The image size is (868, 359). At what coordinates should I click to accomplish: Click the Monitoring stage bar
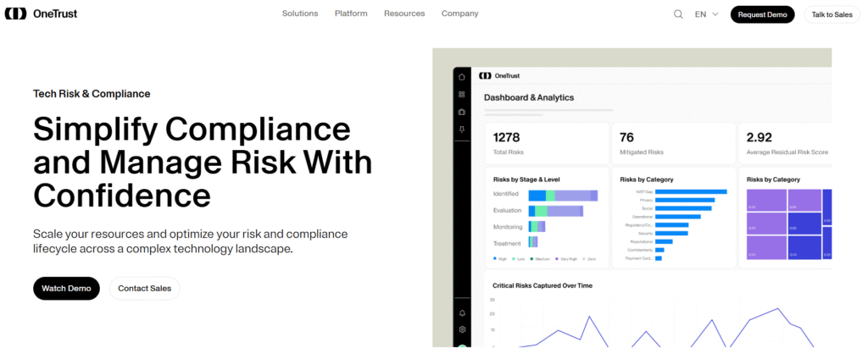click(x=537, y=226)
